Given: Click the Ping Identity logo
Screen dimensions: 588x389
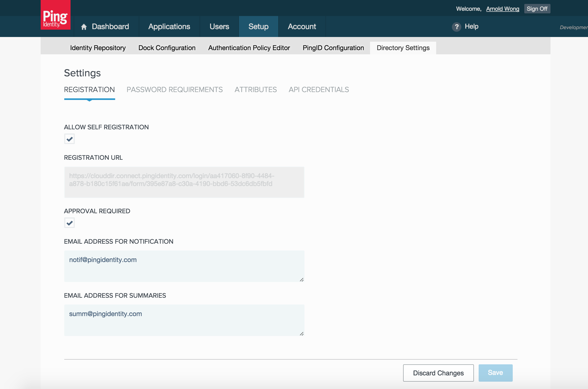Looking at the screenshot, I should pyautogui.click(x=55, y=16).
